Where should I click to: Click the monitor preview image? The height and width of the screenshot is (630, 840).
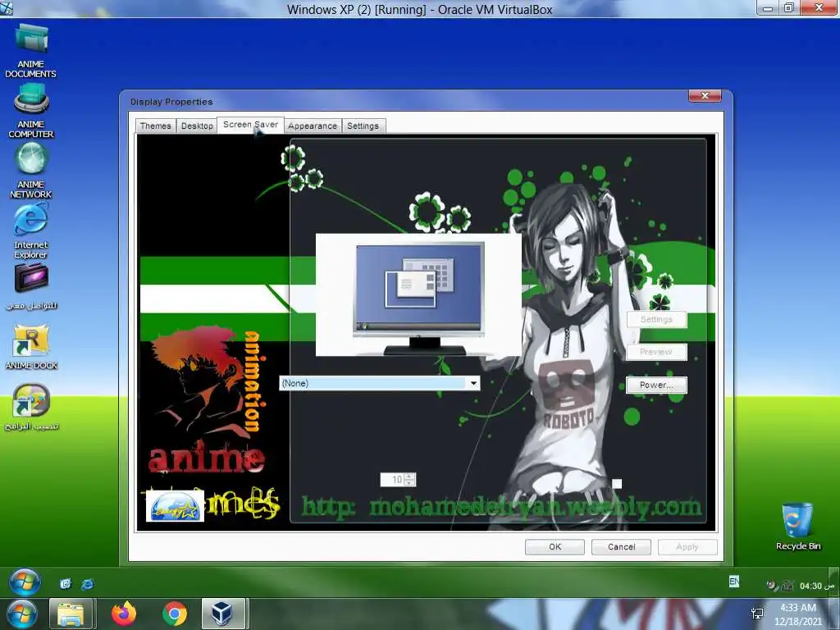419,294
